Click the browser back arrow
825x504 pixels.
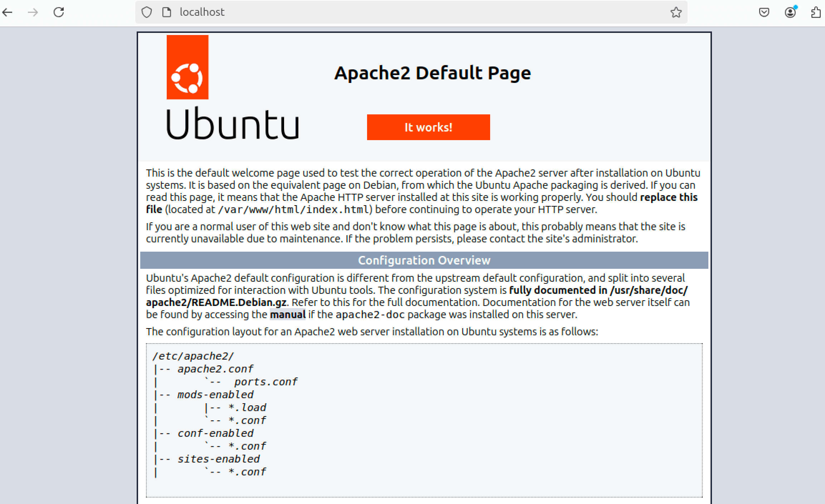[x=8, y=13]
